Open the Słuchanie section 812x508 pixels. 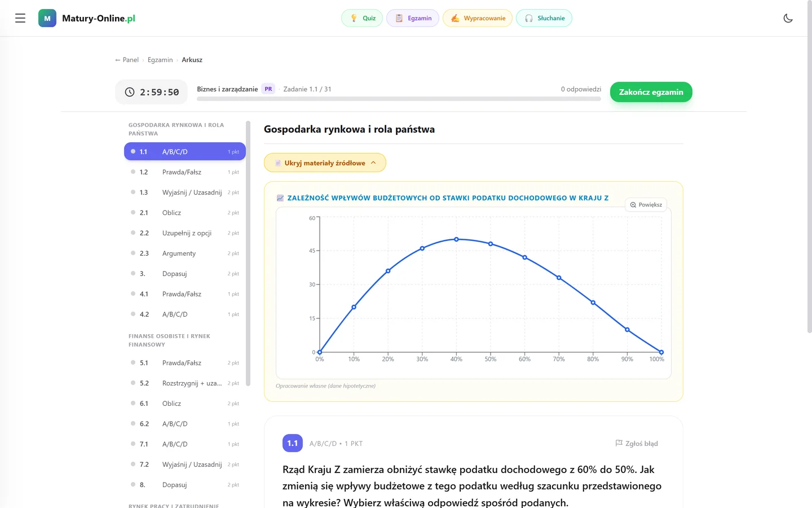544,18
